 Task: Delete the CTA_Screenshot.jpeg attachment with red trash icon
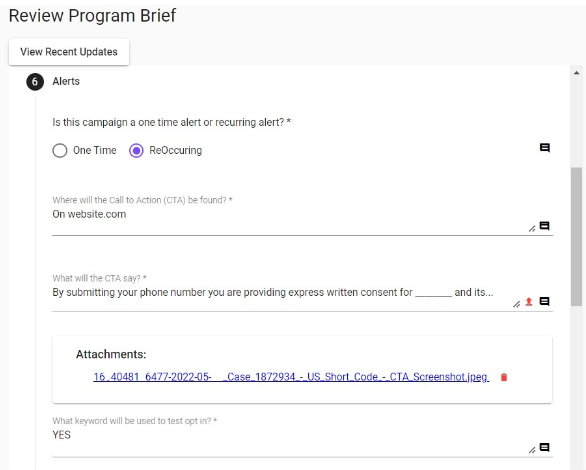pyautogui.click(x=504, y=377)
